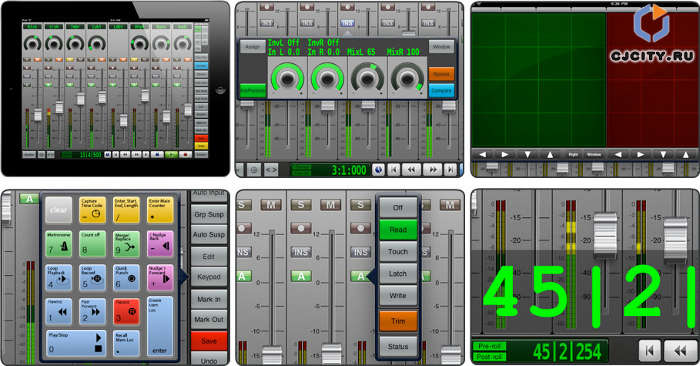This screenshot has height=366, width=700.
Task: Open the Keypad popup from side button
Action: click(209, 277)
